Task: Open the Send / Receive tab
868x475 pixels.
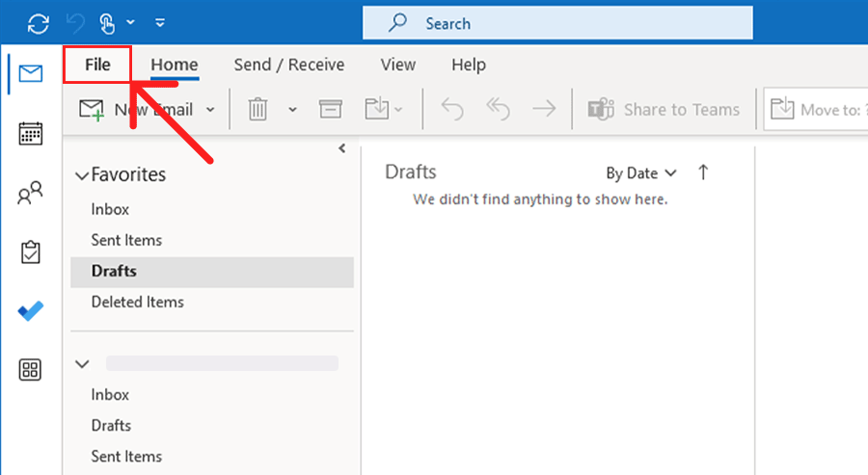Action: pos(289,65)
